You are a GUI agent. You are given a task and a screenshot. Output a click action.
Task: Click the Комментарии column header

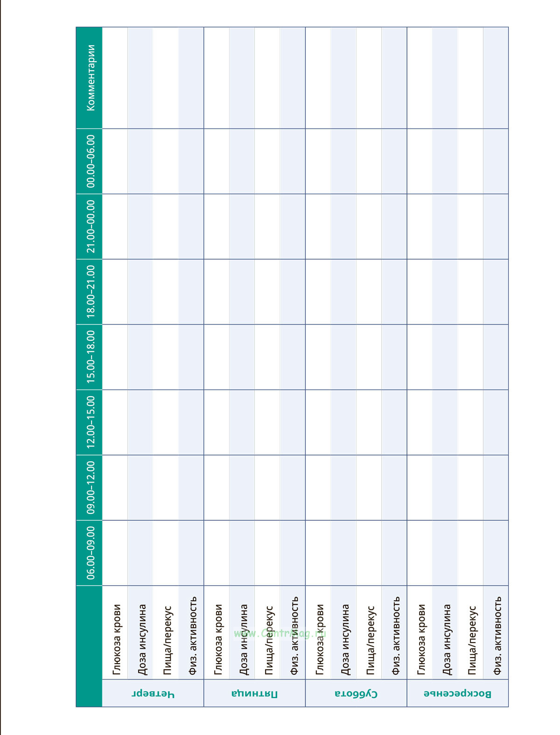tap(90, 77)
